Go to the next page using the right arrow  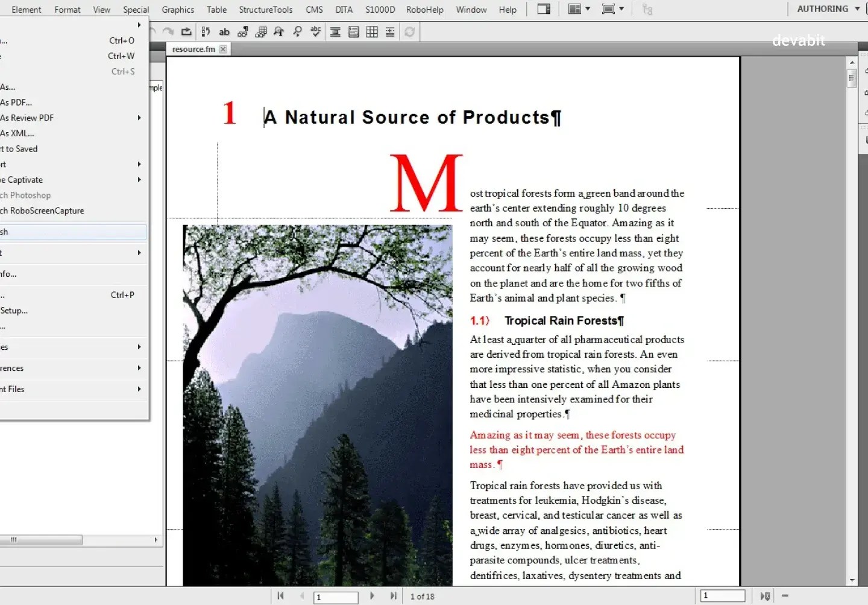click(x=373, y=596)
